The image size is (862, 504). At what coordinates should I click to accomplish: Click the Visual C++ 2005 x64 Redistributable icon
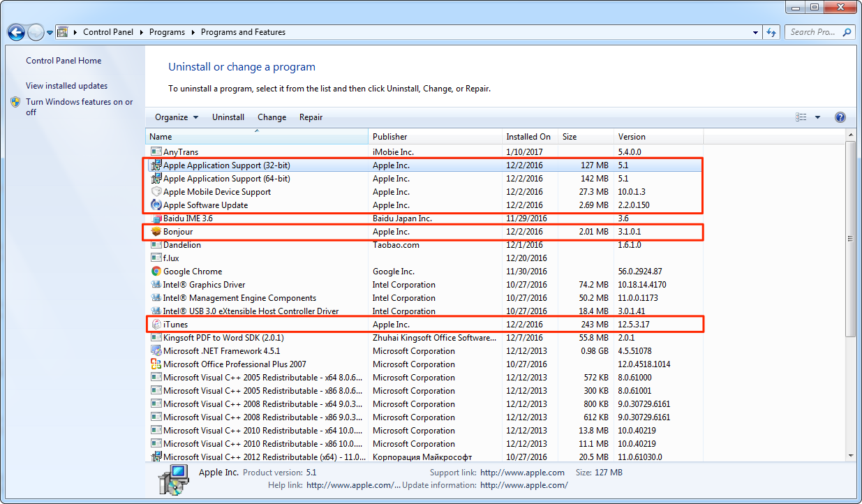click(x=156, y=378)
